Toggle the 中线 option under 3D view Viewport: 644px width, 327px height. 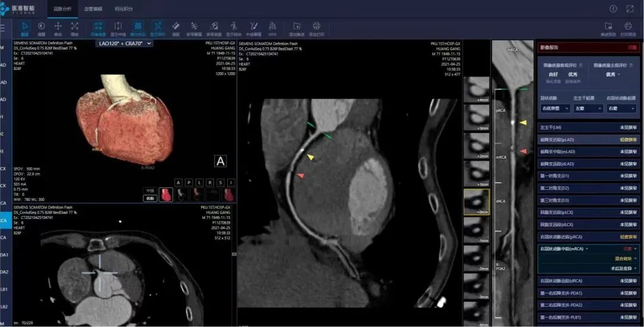[150, 191]
